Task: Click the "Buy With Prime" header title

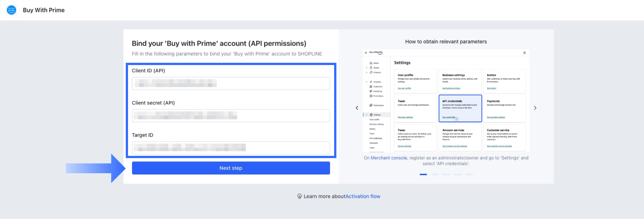Action: (44, 10)
